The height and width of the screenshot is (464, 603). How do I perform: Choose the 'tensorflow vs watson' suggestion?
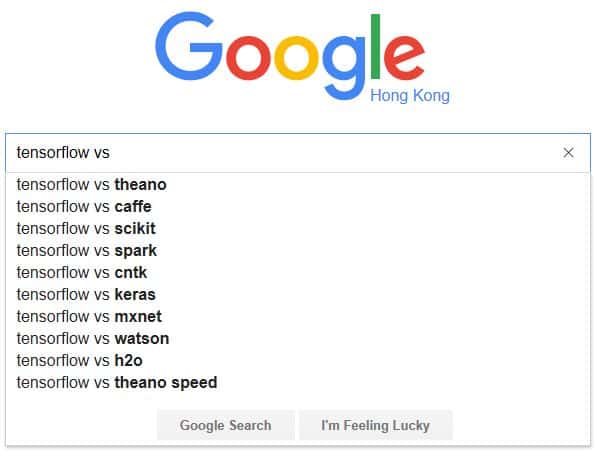pyautogui.click(x=93, y=339)
